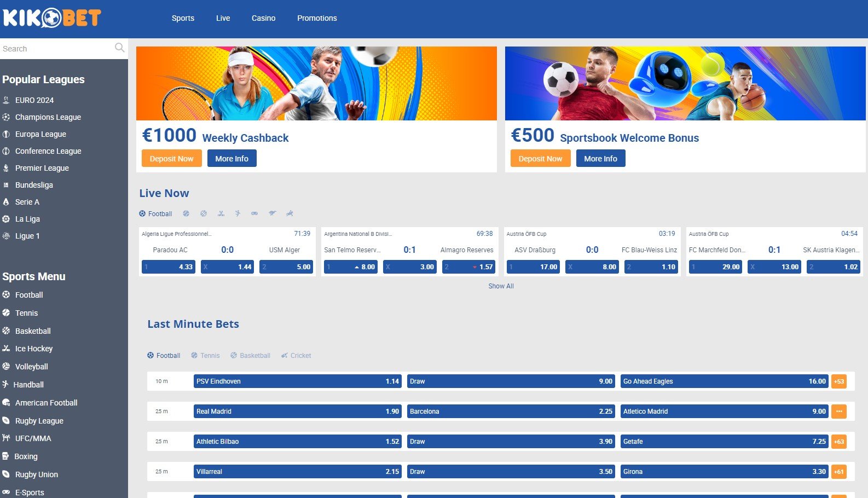Open the ellipsis more button on Real Madrid row

pyautogui.click(x=839, y=412)
